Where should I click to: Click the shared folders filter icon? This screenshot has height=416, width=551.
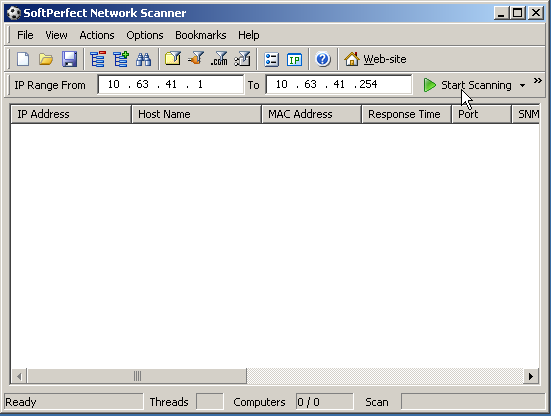click(x=173, y=58)
